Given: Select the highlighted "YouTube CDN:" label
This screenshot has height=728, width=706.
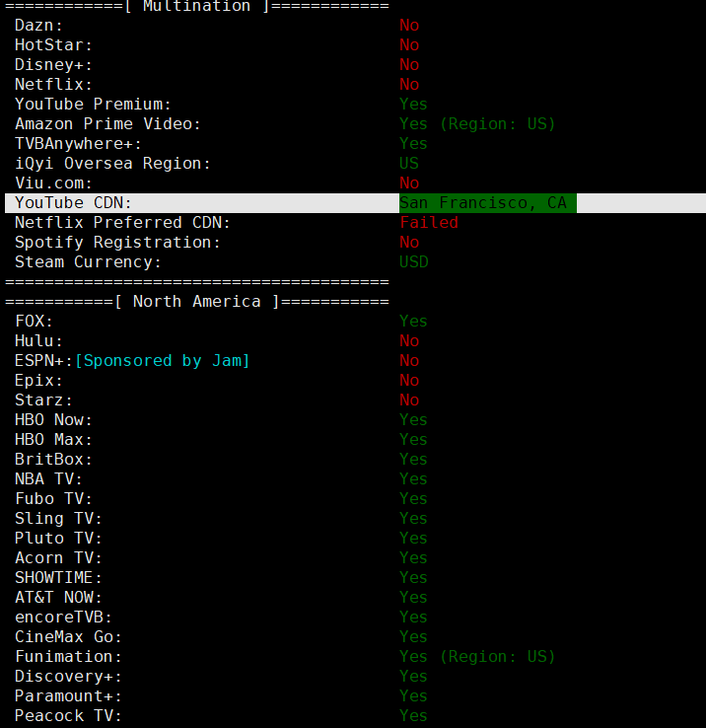Looking at the screenshot, I should click(73, 203).
